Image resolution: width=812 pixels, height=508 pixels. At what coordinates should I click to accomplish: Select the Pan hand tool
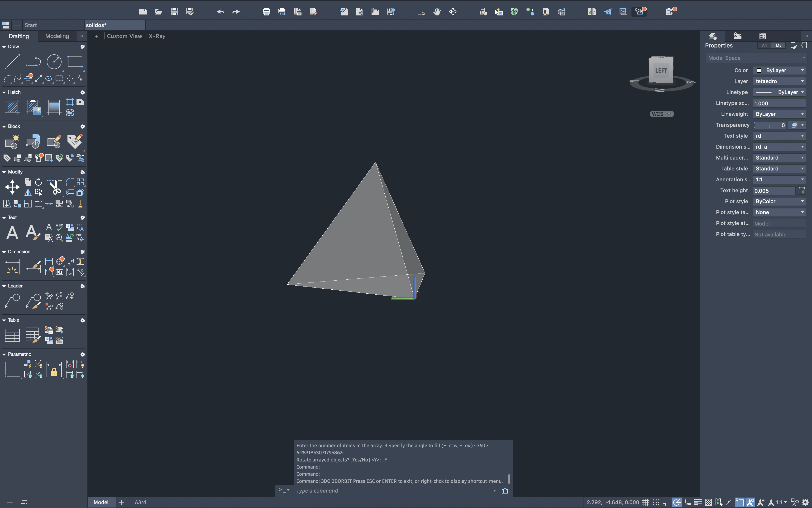coord(437,12)
